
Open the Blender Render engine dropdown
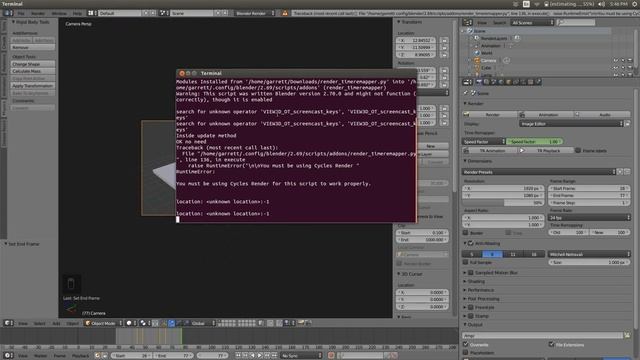click(x=254, y=13)
